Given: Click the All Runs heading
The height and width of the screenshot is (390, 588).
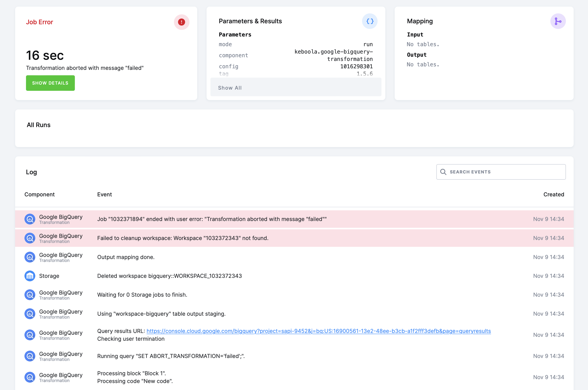Looking at the screenshot, I should (39, 125).
